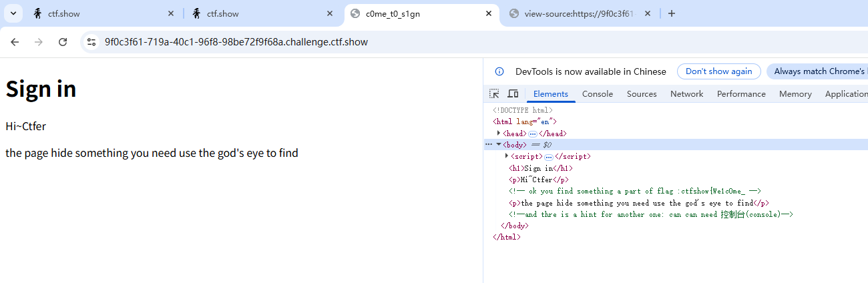The height and width of the screenshot is (283, 868).
Task: Select the god's eye paragraph node
Action: coord(639,203)
